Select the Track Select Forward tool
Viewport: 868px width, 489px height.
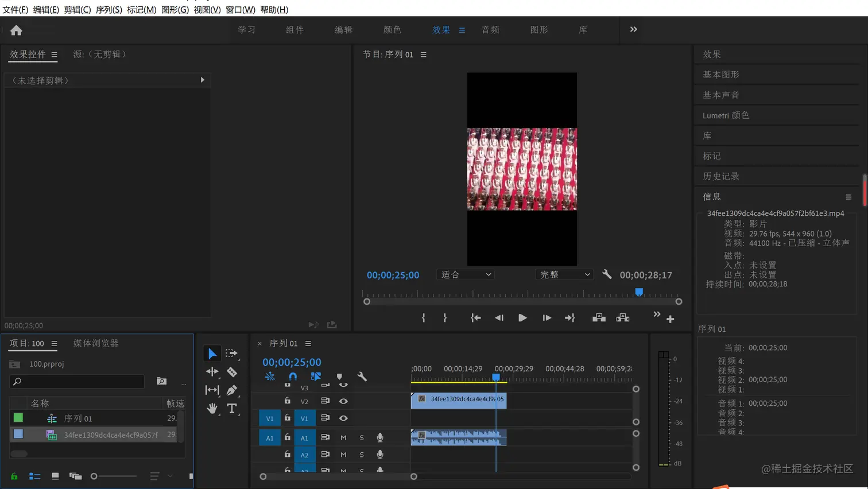(231, 354)
